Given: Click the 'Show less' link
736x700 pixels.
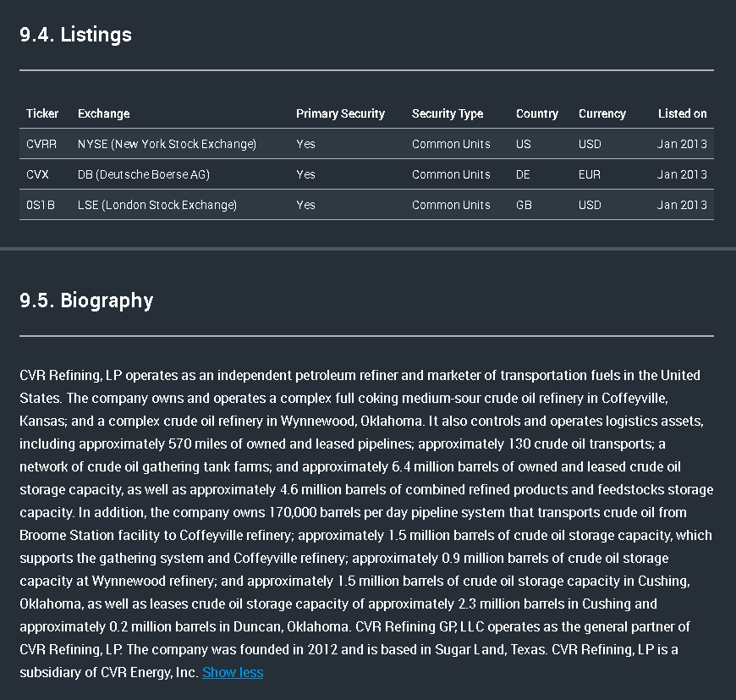Looking at the screenshot, I should click(x=233, y=673).
